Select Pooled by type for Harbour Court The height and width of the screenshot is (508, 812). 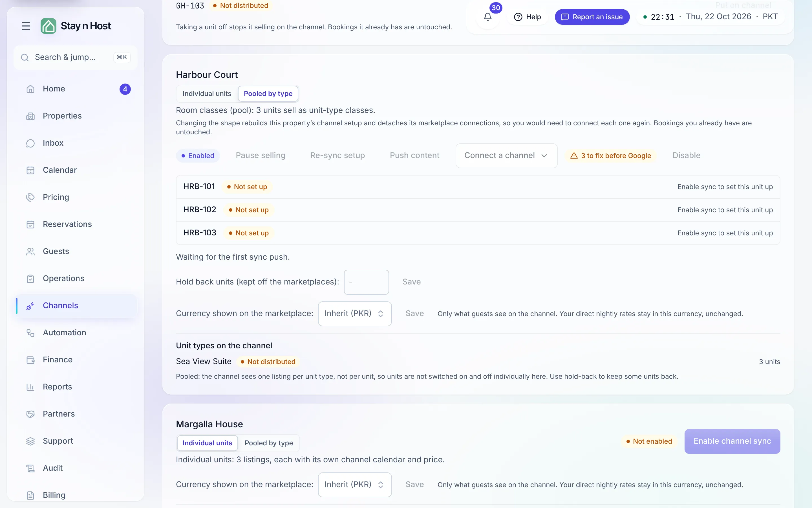[x=268, y=93]
